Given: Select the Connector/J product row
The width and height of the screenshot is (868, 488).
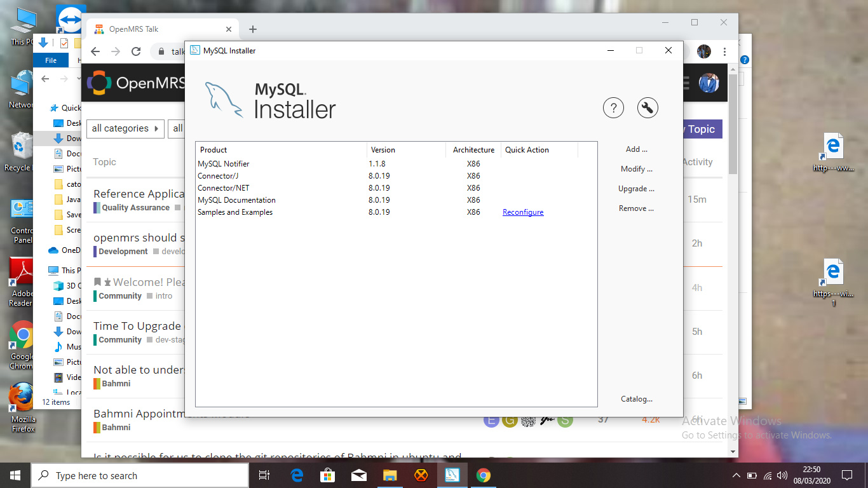Looking at the screenshot, I should [x=396, y=176].
